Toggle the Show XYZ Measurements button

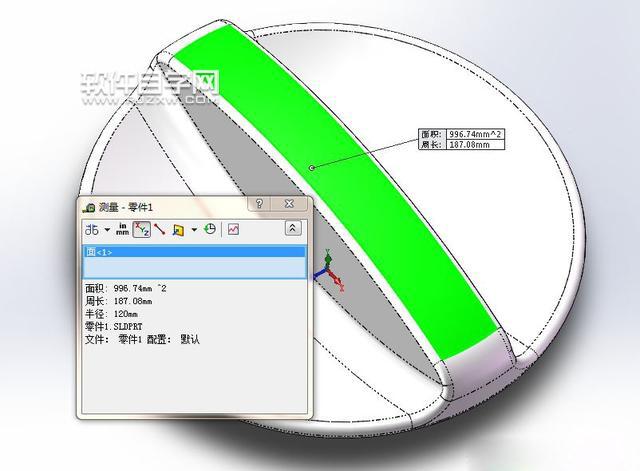click(142, 229)
